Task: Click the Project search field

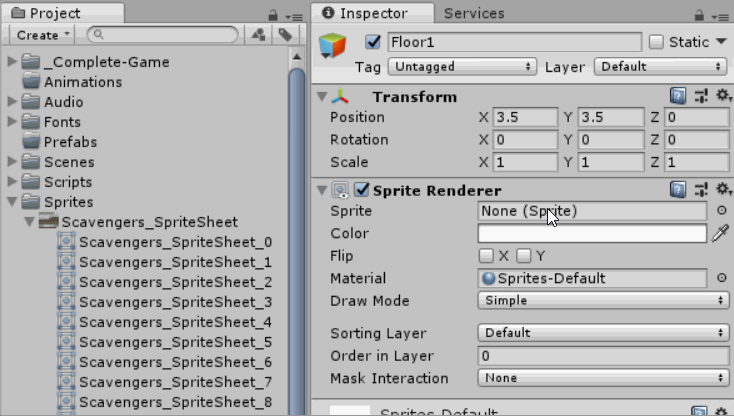Action: pyautogui.click(x=163, y=35)
